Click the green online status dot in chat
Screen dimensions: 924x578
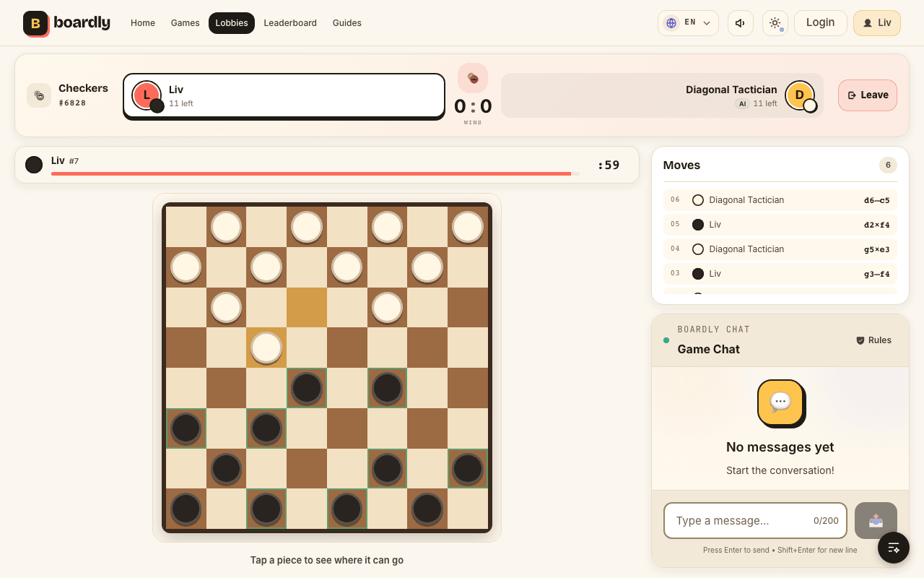click(x=666, y=340)
